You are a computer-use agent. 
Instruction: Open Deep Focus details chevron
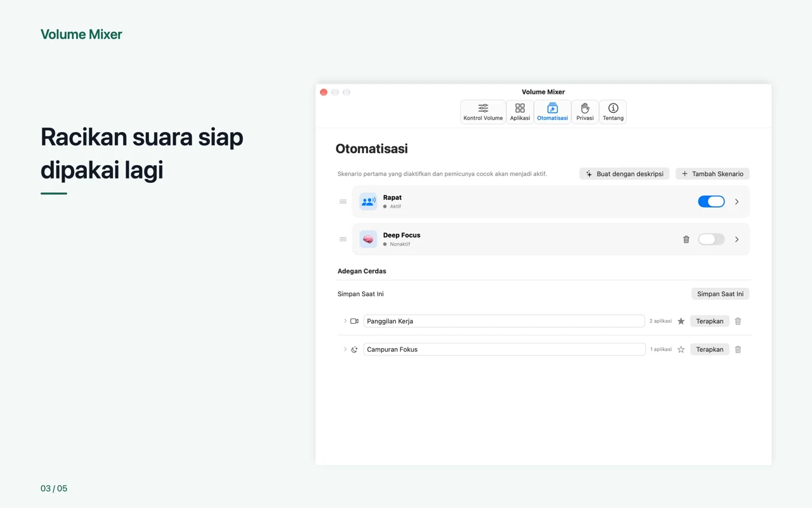[737, 239]
